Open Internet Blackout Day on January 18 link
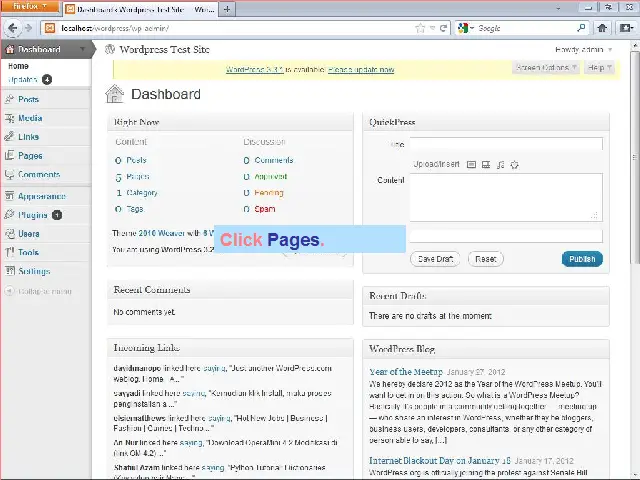The width and height of the screenshot is (640, 480). tap(440, 461)
